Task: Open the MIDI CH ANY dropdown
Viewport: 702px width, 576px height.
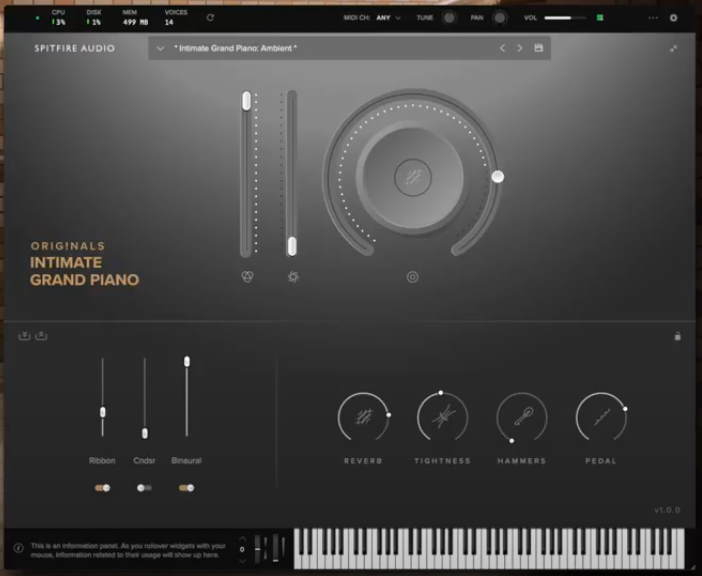Action: coord(388,18)
